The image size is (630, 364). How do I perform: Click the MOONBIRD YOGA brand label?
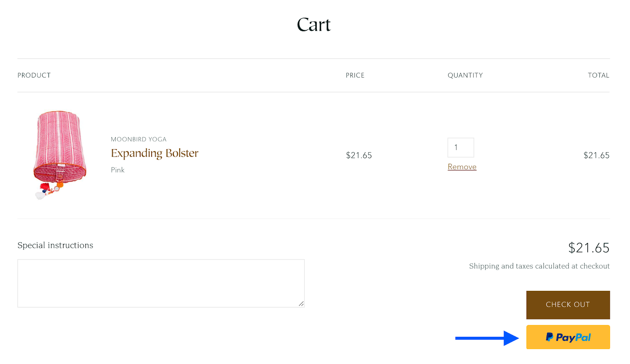pyautogui.click(x=139, y=139)
